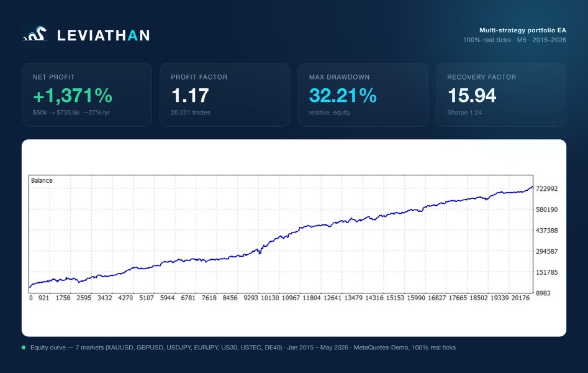Screen dimensions: 588x373
Task: Select the PROFIT FACTOR label
Action: tap(199, 77)
